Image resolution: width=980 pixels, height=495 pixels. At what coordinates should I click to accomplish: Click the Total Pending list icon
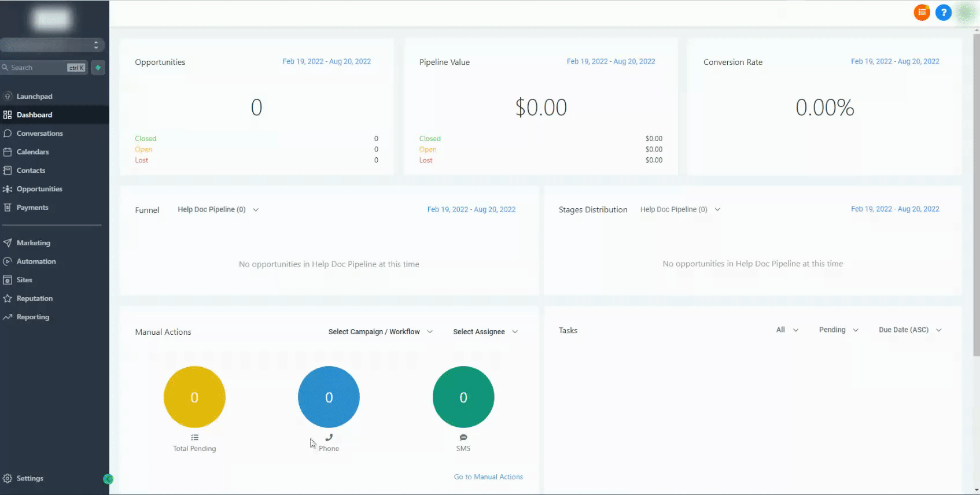pyautogui.click(x=194, y=438)
